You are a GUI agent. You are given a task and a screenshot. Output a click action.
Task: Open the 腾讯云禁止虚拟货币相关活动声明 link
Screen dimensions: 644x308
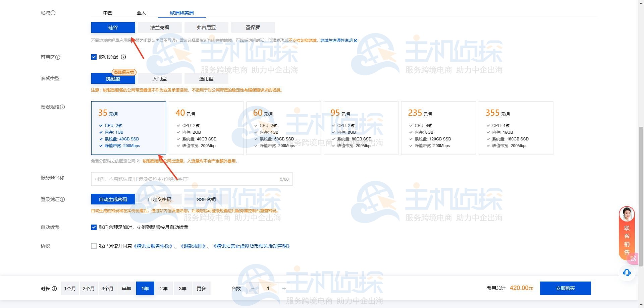click(252, 246)
